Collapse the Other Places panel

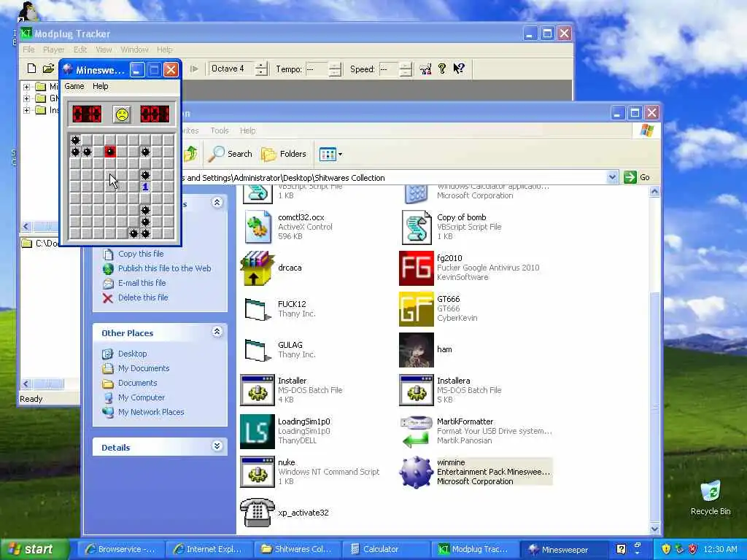tap(217, 332)
